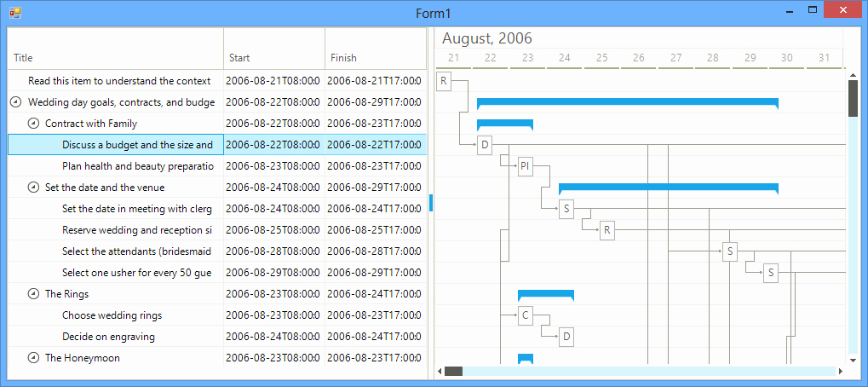Click start date cell of Choose wedding rings
Screen dimensions: 868x387
click(274, 315)
